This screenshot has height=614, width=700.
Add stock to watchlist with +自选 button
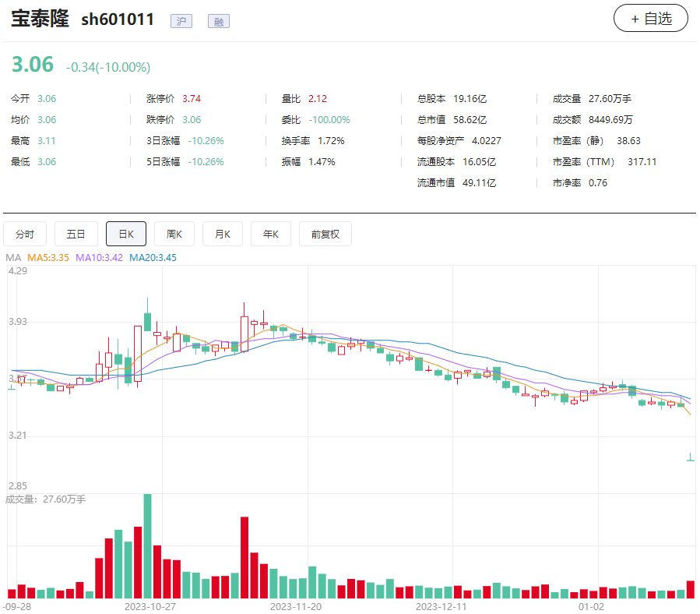(x=650, y=19)
